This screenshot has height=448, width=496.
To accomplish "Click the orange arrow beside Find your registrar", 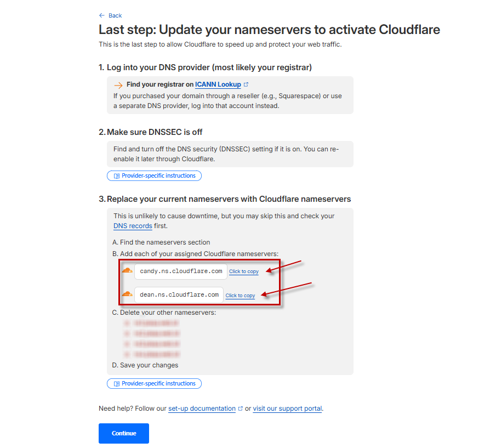I will click(x=118, y=85).
